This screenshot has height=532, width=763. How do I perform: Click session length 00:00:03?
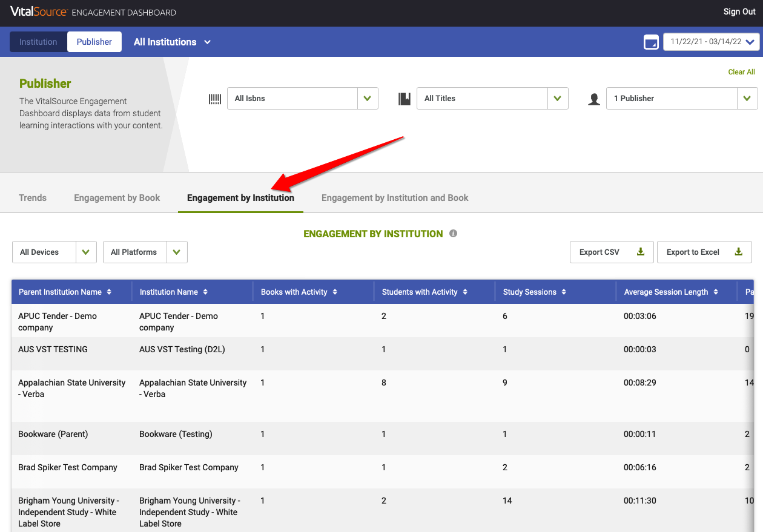[640, 349]
